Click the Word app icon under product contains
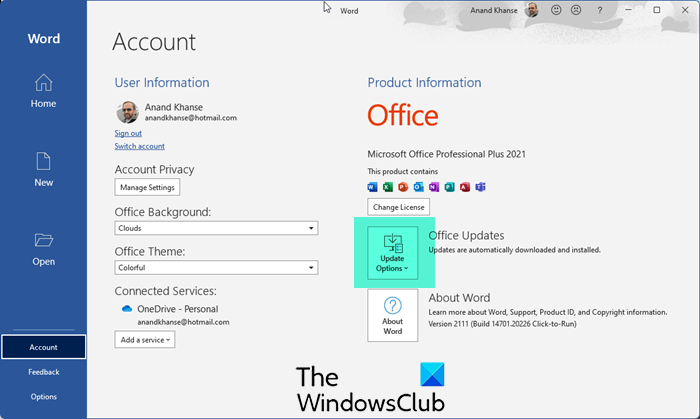Viewport: 700px width, 419px height. point(372,187)
